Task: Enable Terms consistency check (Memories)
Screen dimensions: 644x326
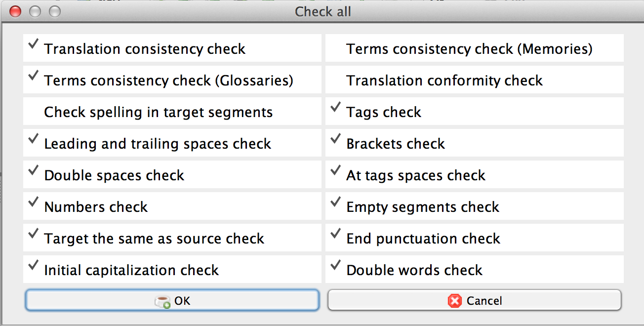Action: [469, 49]
